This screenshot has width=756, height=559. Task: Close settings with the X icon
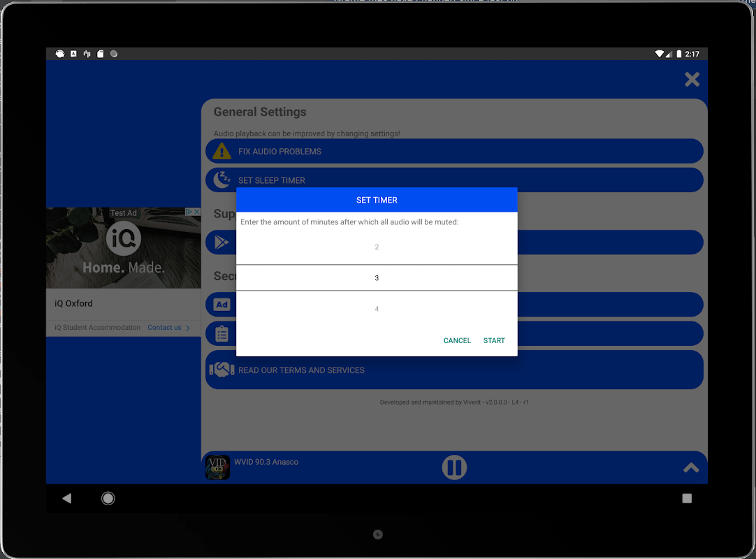tap(692, 79)
